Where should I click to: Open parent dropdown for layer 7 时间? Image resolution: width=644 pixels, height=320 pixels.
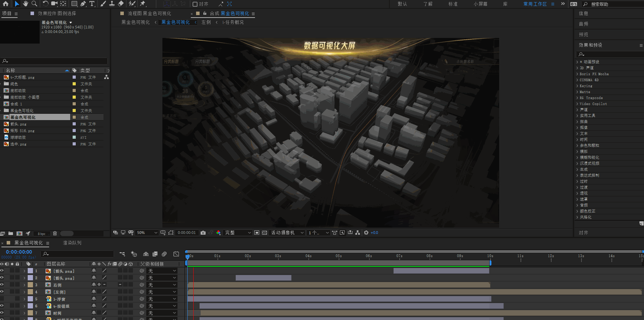pos(162,313)
